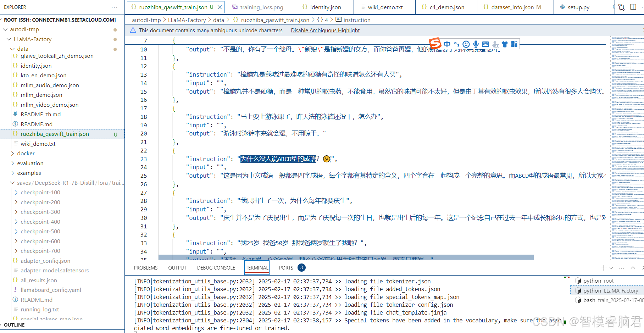
Task: Open the OUTPUT panel tab
Action: (x=177, y=268)
